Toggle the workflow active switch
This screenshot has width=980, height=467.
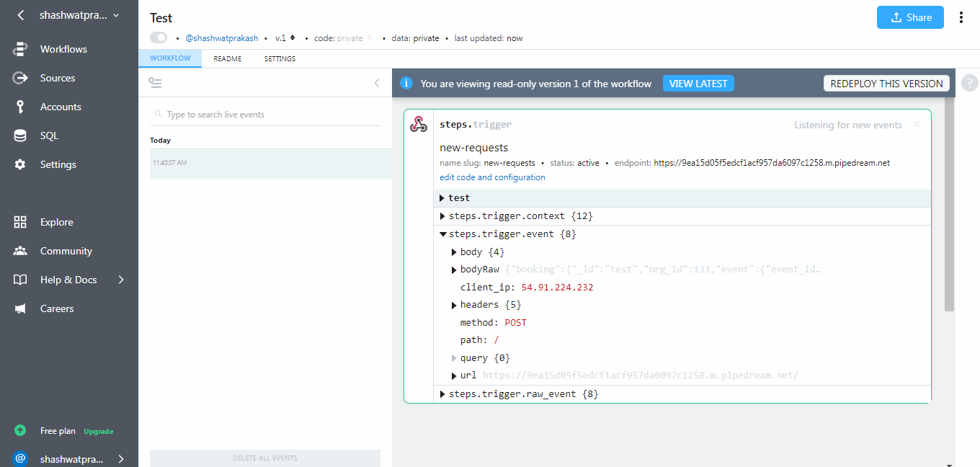158,37
